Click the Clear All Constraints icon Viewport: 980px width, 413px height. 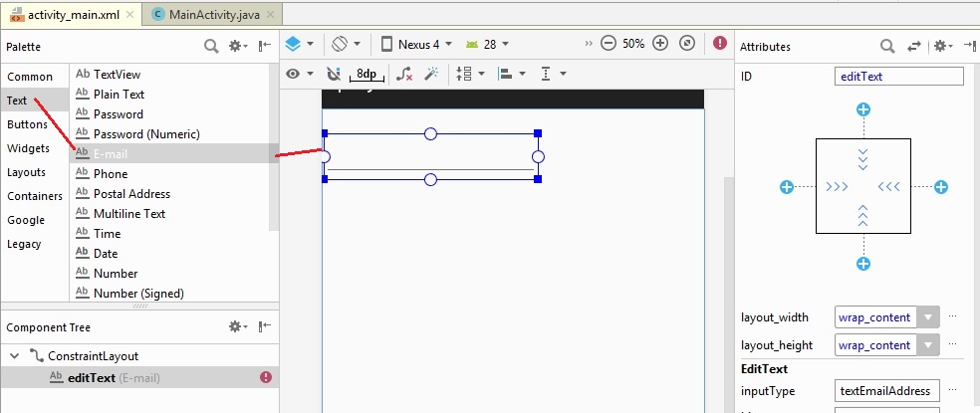point(403,74)
